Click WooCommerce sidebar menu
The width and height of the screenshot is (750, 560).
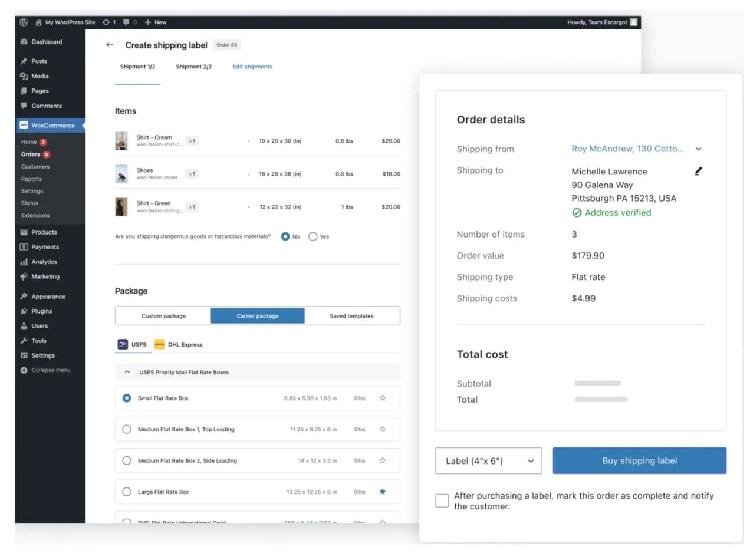pyautogui.click(x=50, y=126)
